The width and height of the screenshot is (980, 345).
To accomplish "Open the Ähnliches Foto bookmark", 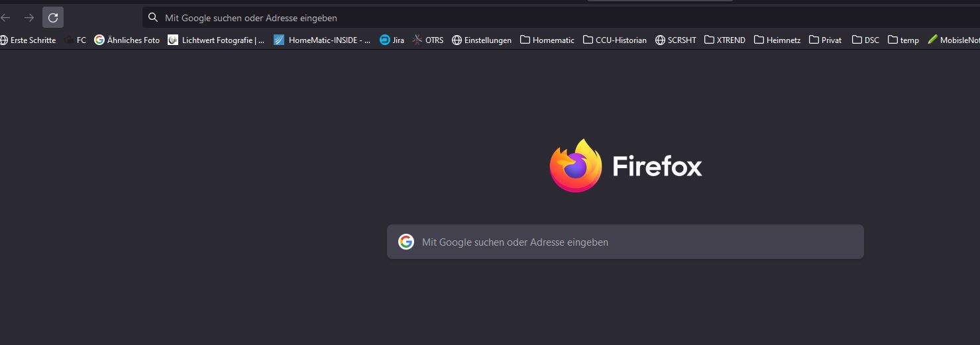I will click(x=127, y=40).
